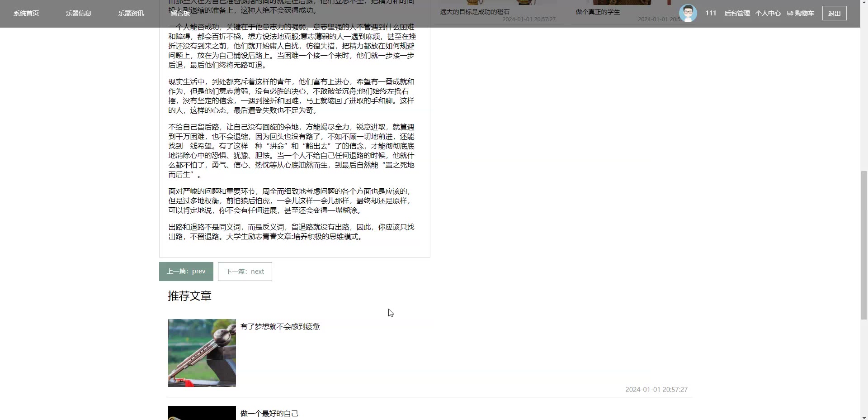
Task: Click the 推荐文章 heading
Action: [x=189, y=296]
